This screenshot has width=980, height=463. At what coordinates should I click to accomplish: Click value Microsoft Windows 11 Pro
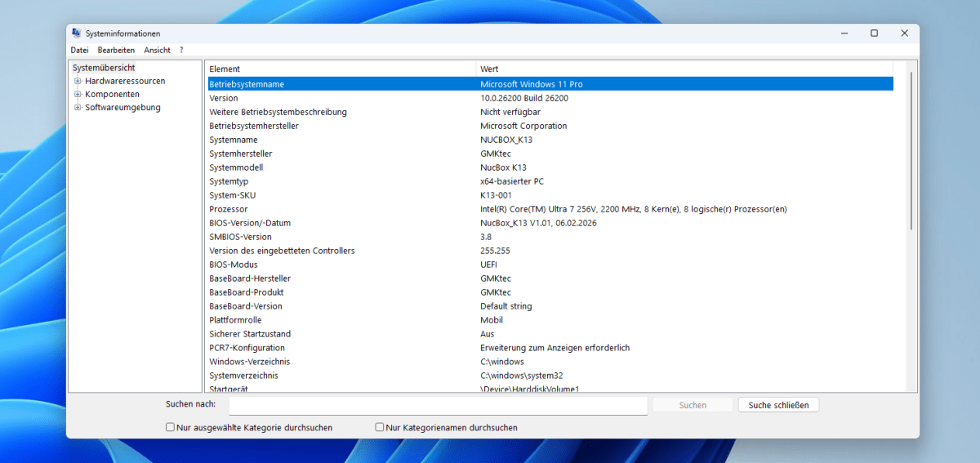[532, 84]
